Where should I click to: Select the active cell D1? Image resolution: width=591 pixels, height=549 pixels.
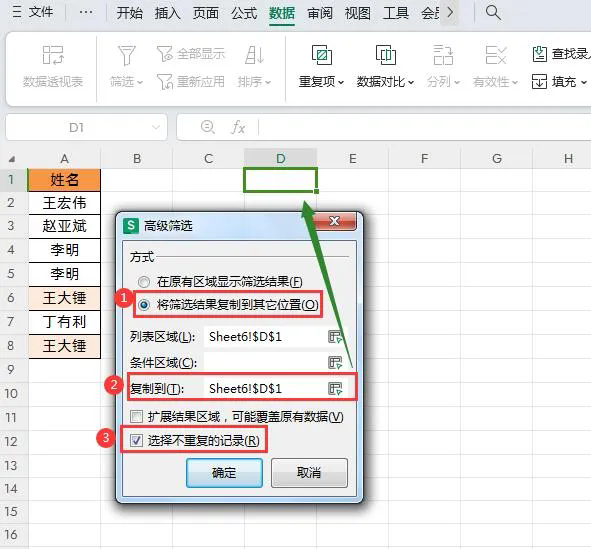(280, 180)
